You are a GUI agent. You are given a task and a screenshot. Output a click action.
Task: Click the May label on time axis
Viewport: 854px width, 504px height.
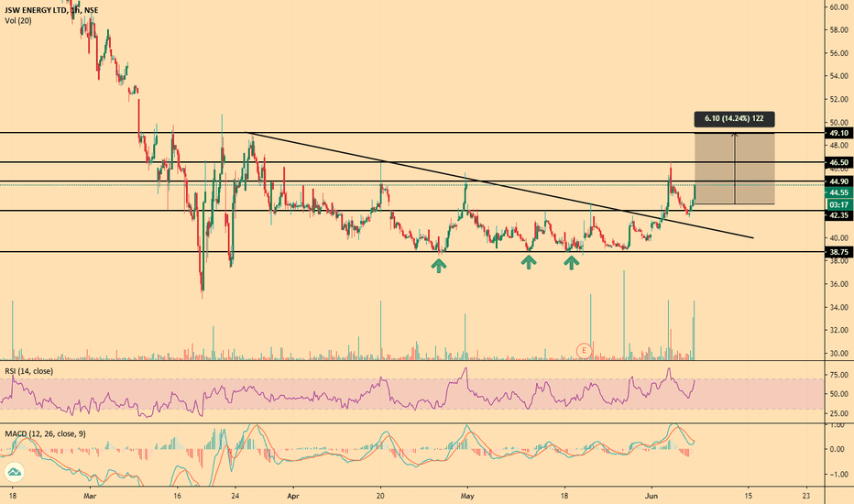tap(467, 496)
